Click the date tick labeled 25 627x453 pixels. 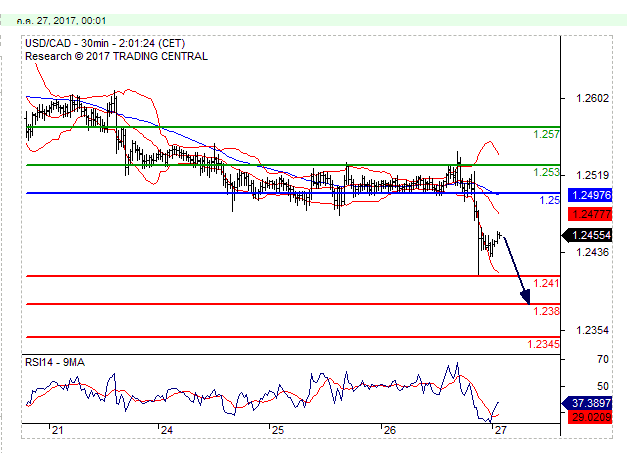(278, 430)
